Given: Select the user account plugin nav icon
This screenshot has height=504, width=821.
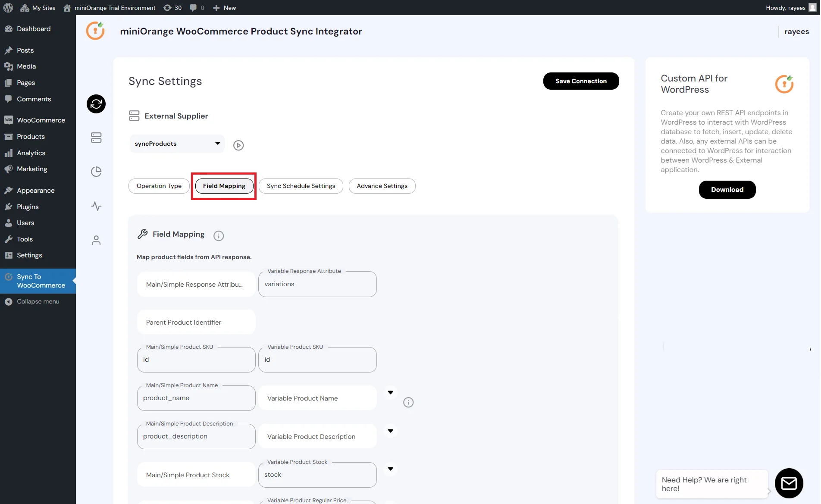Looking at the screenshot, I should [x=96, y=240].
